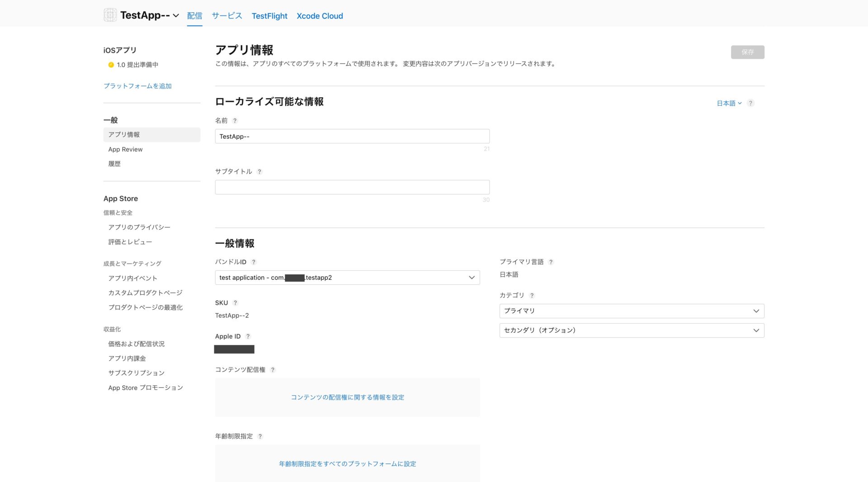The width and height of the screenshot is (868, 482).
Task: Open アプリ内課金 in the sidebar
Action: [x=127, y=358]
